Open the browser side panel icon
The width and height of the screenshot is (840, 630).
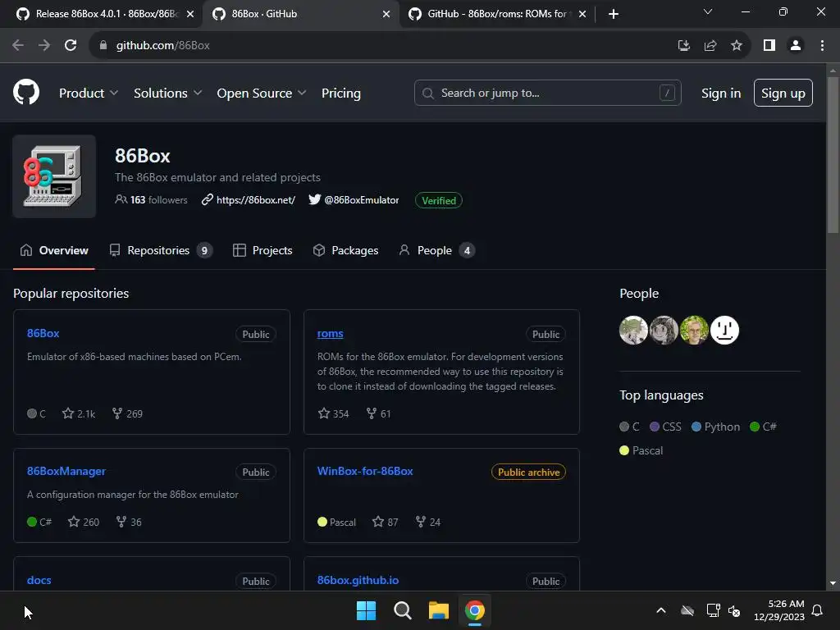tap(769, 46)
